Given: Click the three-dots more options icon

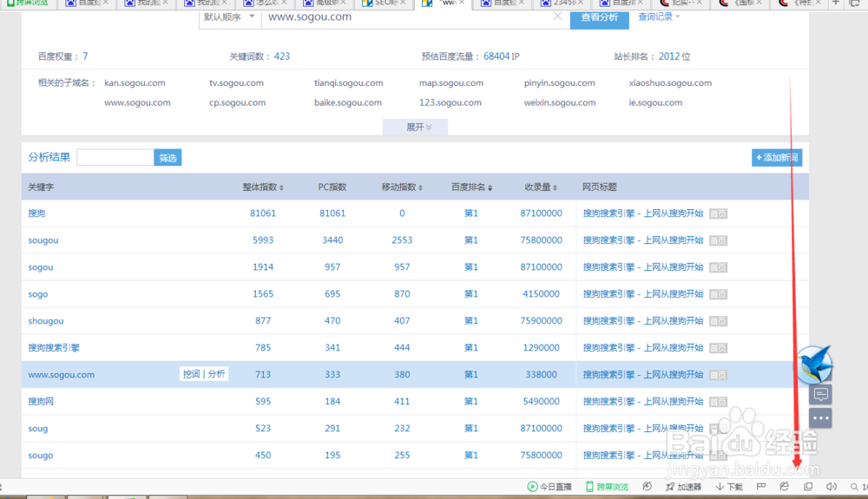Looking at the screenshot, I should click(x=821, y=417).
